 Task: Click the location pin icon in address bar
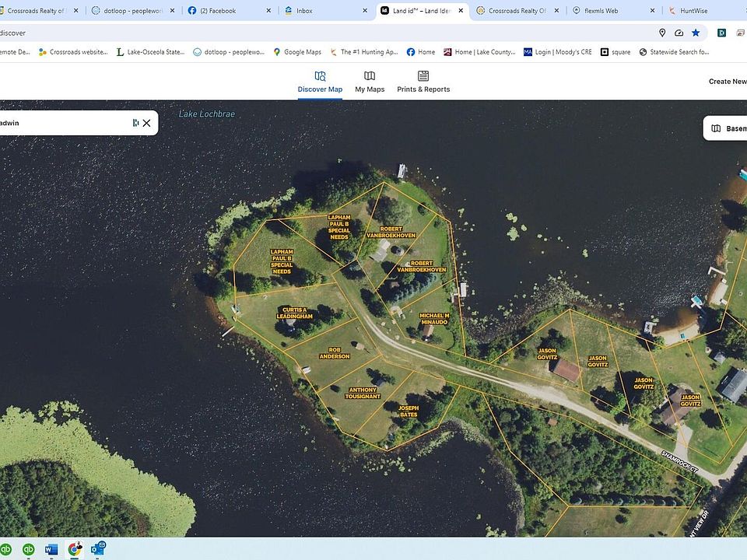pyautogui.click(x=662, y=33)
